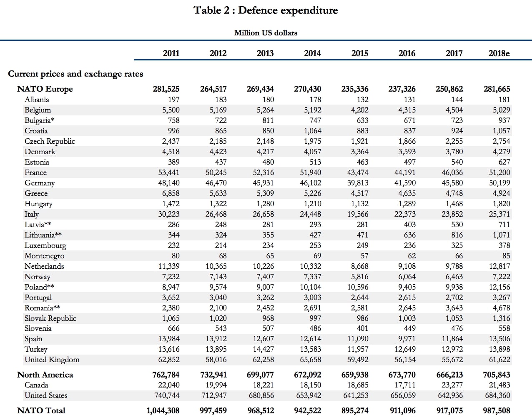
Task: Click the Denmark row label
Action: point(40,152)
